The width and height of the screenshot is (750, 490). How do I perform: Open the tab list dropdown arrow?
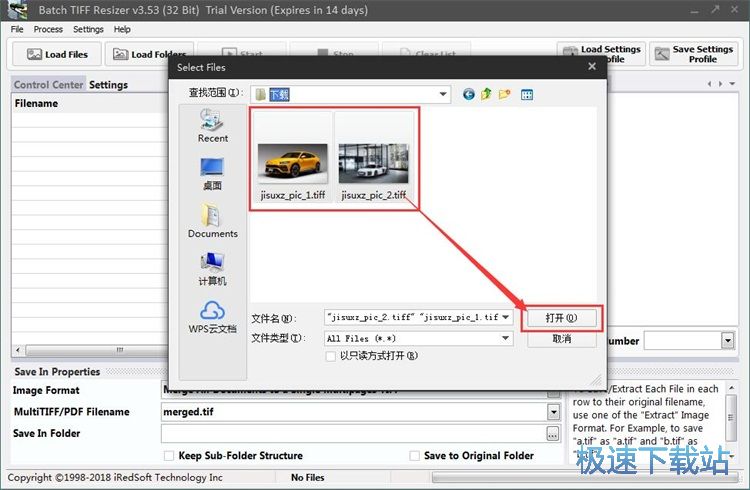732,84
